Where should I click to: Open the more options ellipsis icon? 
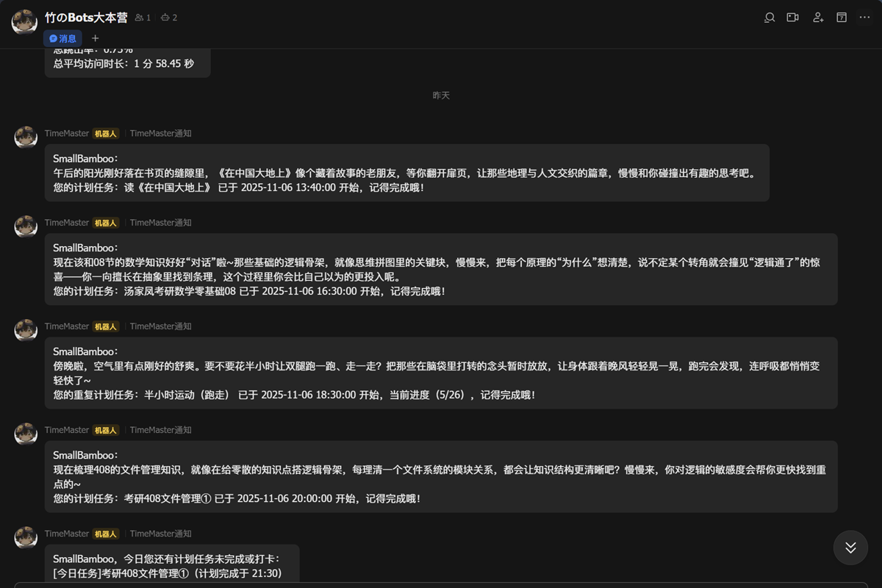coord(865,17)
